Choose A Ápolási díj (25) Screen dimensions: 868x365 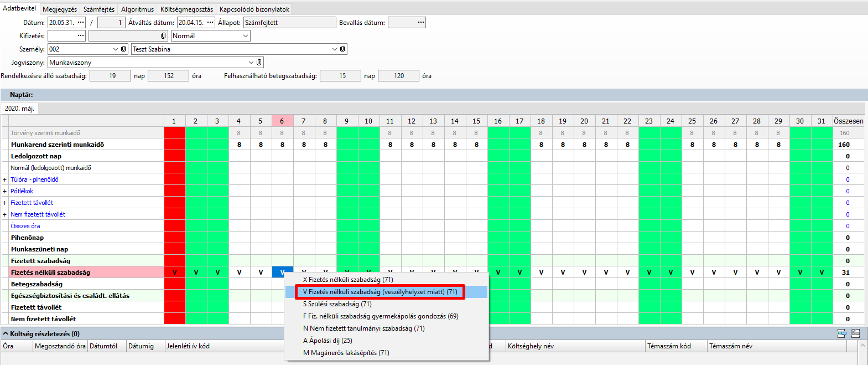tap(386, 341)
